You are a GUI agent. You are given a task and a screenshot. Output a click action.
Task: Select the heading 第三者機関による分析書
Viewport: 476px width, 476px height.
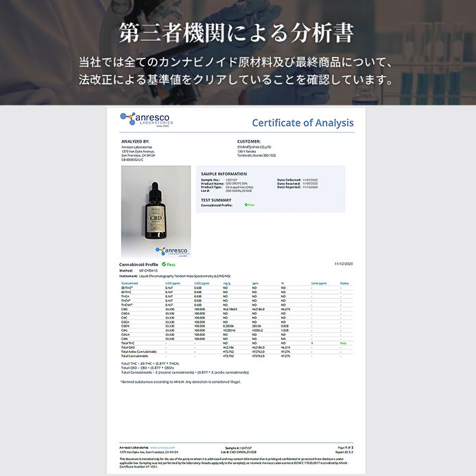click(237, 33)
